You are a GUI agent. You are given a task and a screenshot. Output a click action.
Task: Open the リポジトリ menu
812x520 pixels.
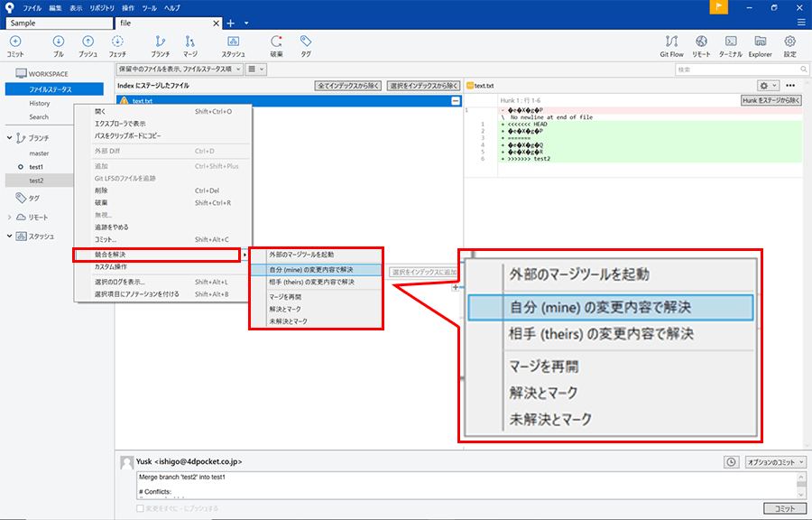(101, 8)
